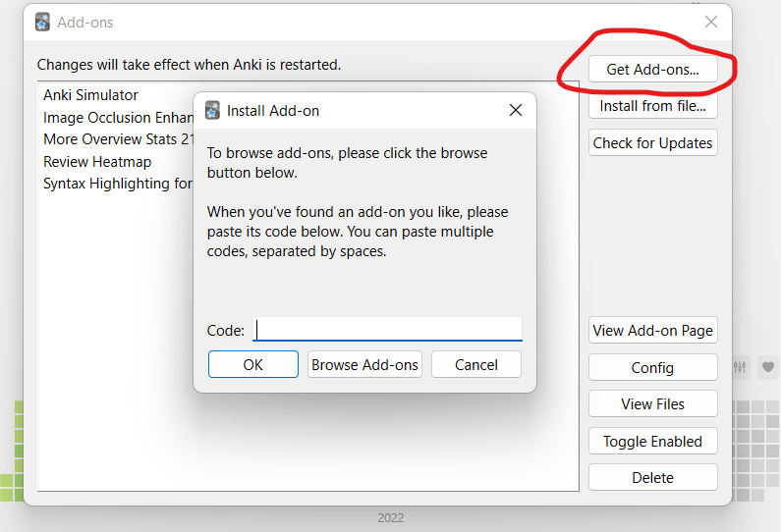Screen dimensions: 781x532
Task: Click the View Files button
Action: [x=652, y=403]
